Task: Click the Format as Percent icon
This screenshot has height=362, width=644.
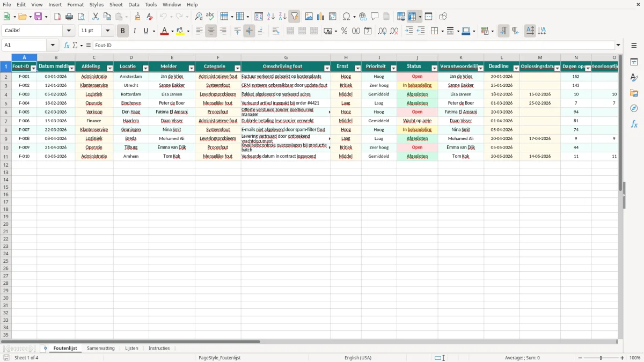Action: coord(344,31)
